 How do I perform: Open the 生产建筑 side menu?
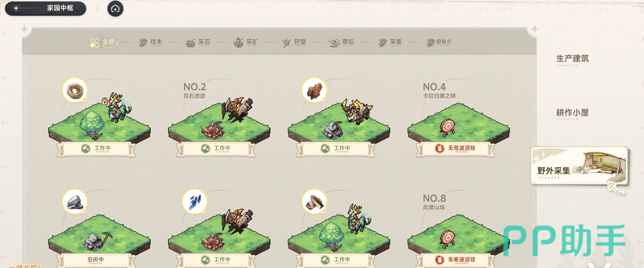[572, 59]
